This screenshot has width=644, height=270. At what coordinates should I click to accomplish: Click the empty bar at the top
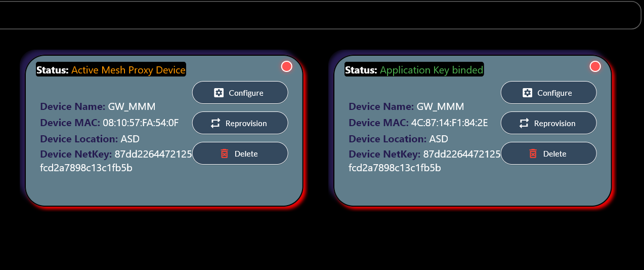319,15
